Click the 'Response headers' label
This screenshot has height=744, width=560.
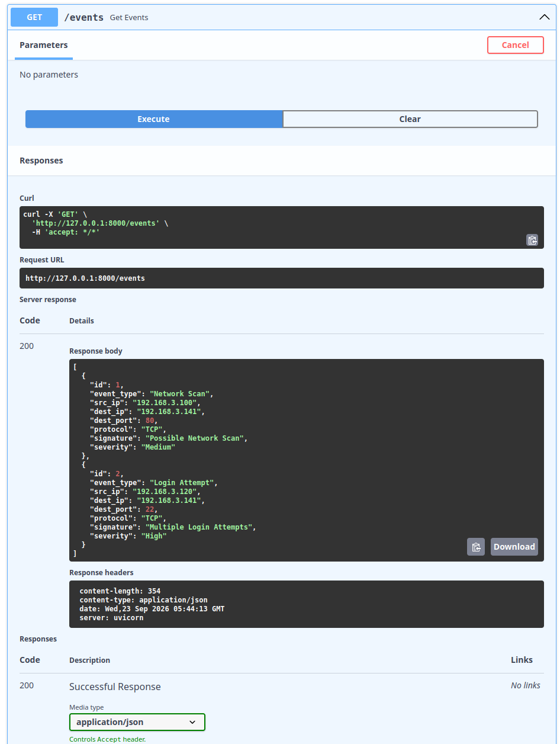101,573
